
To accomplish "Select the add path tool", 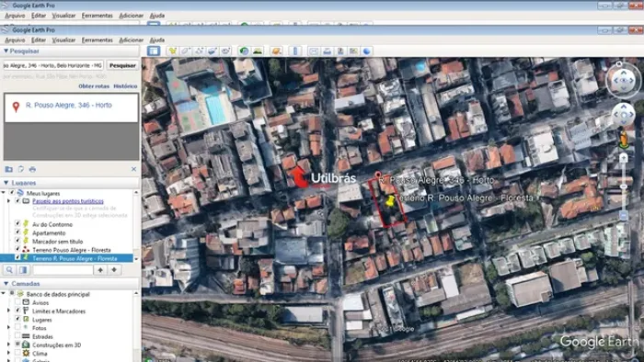I will click(x=200, y=51).
